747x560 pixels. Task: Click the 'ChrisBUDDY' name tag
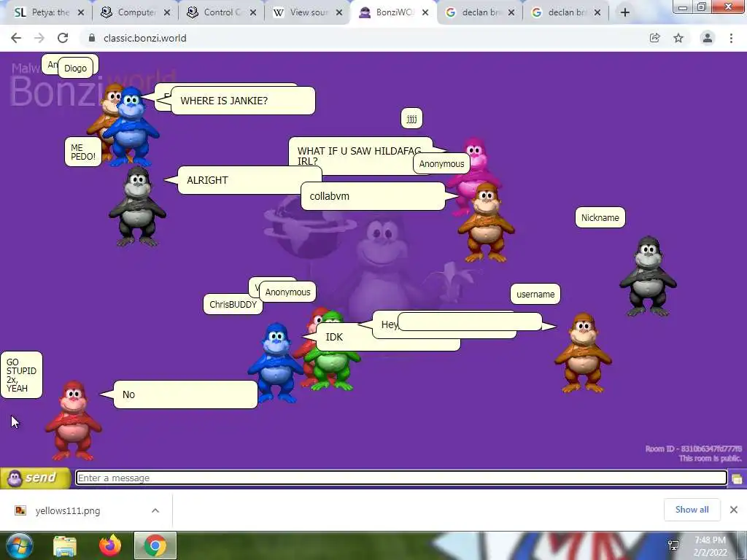click(233, 304)
